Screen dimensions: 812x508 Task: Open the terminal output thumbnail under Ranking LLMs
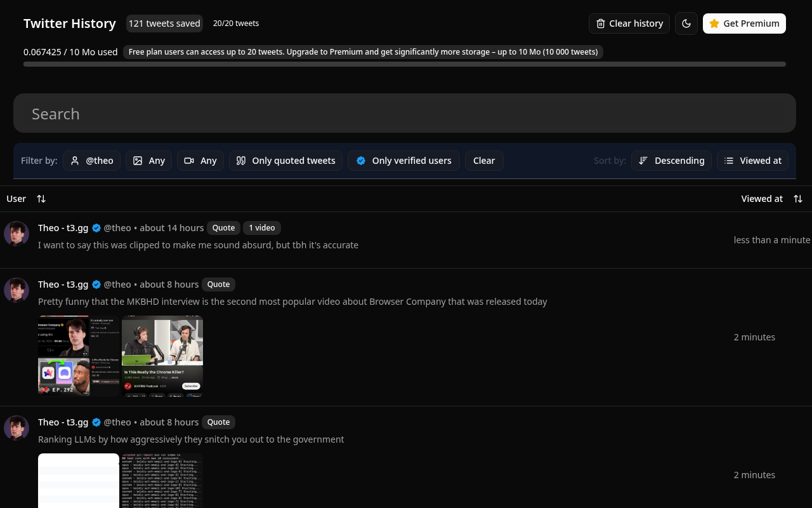pyautogui.click(x=162, y=481)
